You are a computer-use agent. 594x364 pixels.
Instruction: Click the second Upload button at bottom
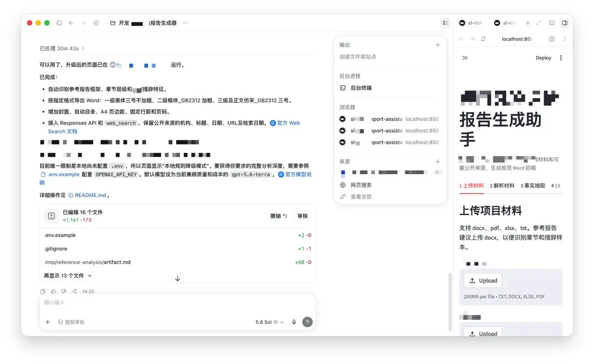click(483, 333)
